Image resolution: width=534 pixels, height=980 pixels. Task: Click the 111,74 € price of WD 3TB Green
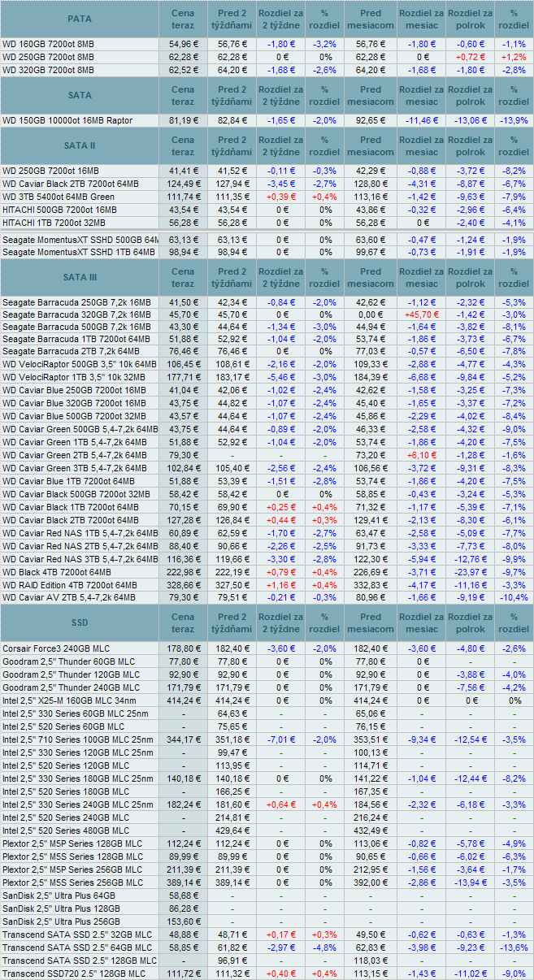click(183, 197)
